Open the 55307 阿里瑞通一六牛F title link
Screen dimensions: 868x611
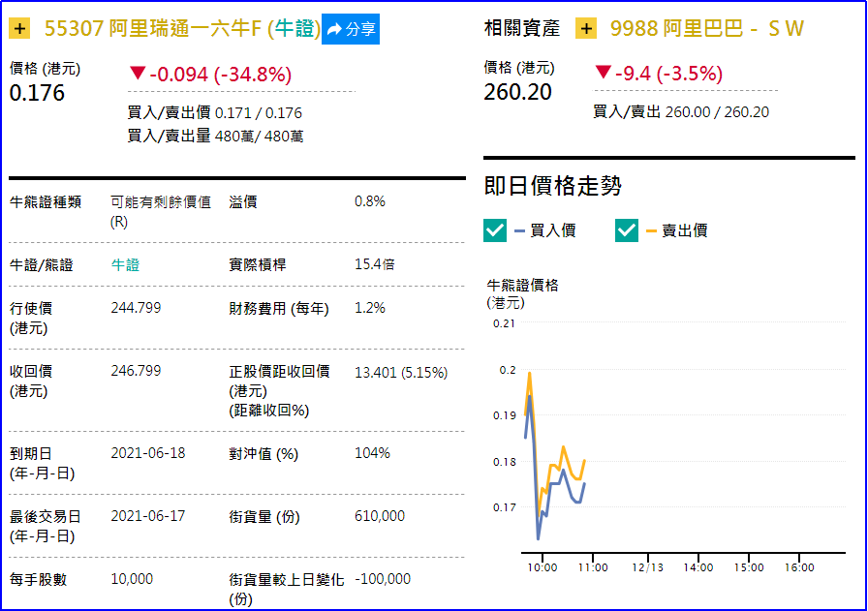pyautogui.click(x=181, y=28)
